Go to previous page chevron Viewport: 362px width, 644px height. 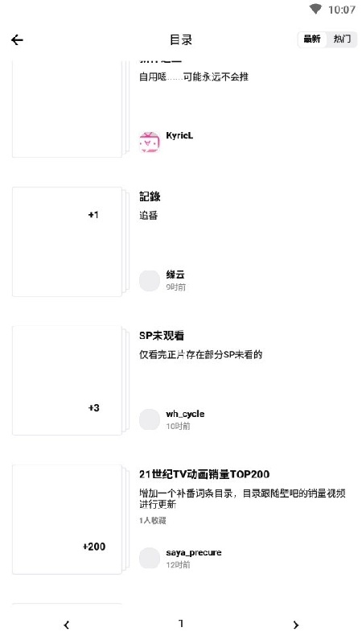(x=67, y=625)
